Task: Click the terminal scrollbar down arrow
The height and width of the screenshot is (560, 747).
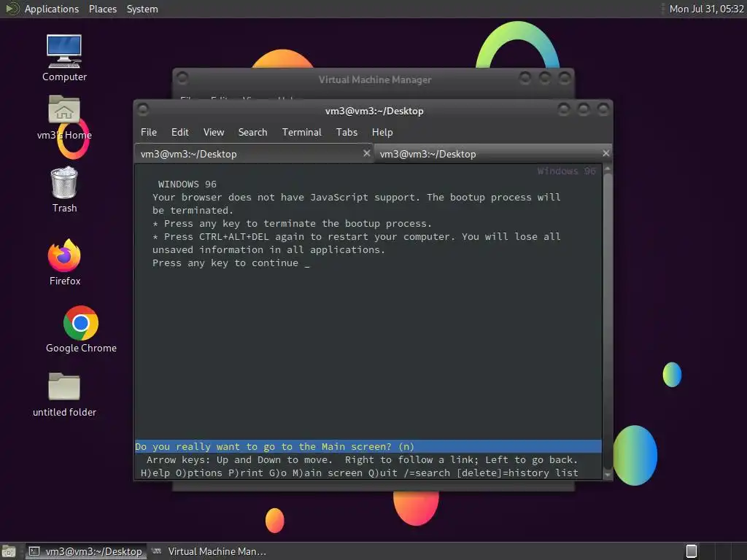Action: pyautogui.click(x=608, y=475)
